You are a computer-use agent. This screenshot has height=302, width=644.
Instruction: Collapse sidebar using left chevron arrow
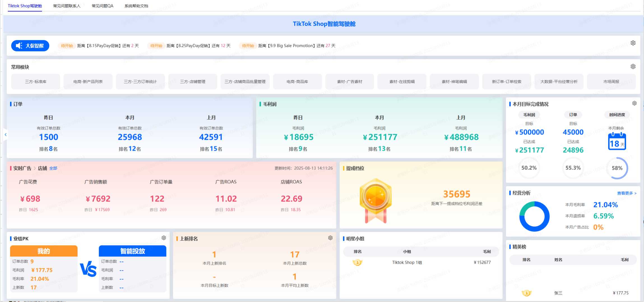pos(6,135)
